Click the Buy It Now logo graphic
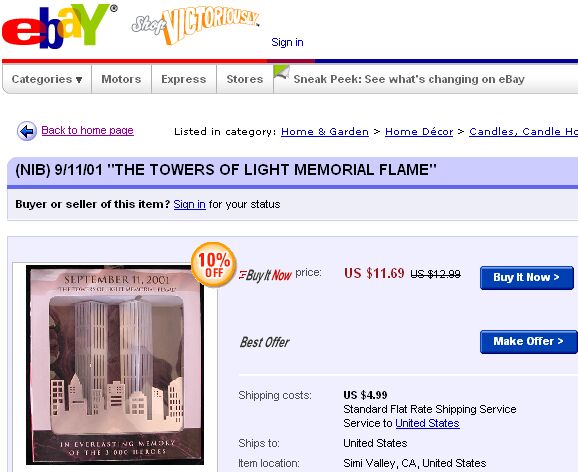Image resolution: width=578 pixels, height=472 pixels. 265,275
